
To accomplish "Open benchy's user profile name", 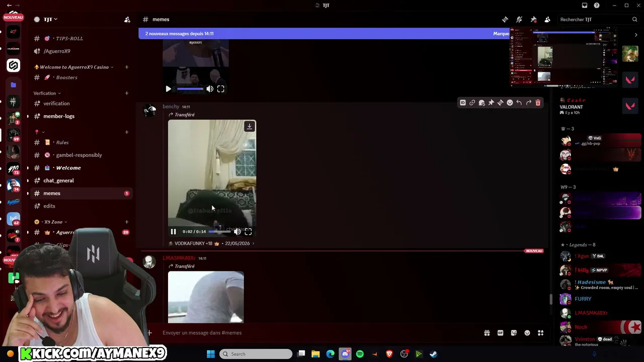I will click(171, 107).
